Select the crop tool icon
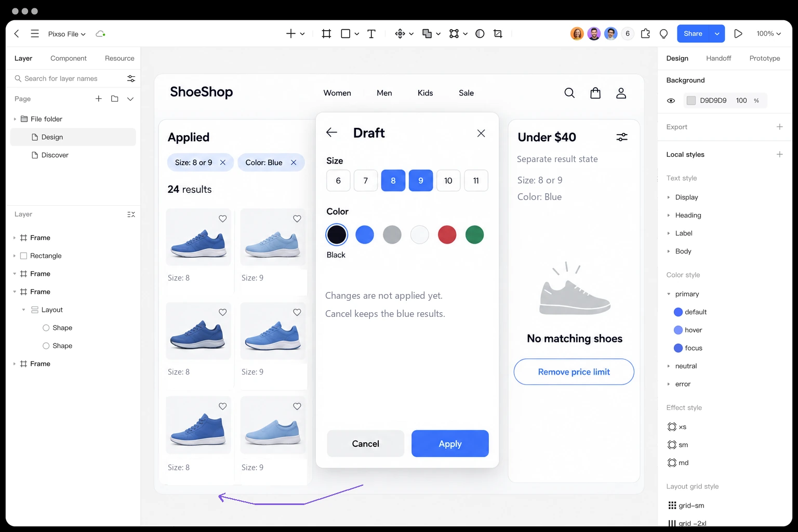 point(498,34)
